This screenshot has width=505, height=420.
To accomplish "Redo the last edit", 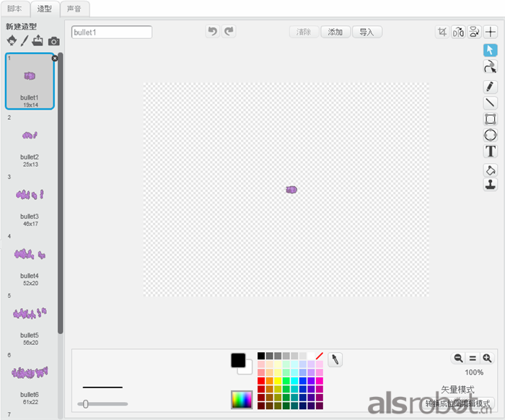I will pos(229,32).
